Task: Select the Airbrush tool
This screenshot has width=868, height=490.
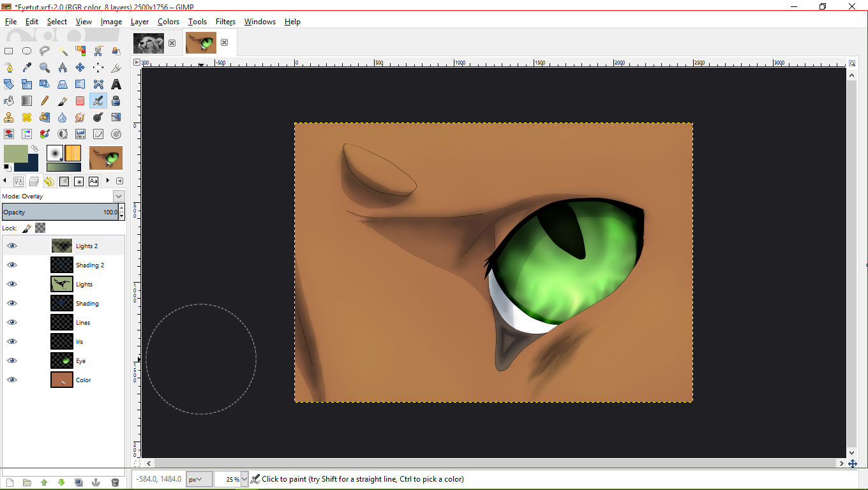Action: click(x=98, y=101)
